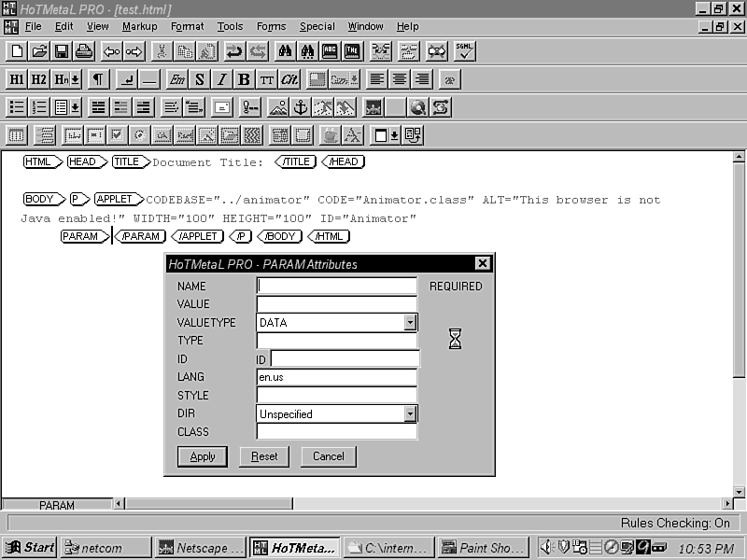Apply bold formatting
Screen dimensions: 747x560
[244, 79]
